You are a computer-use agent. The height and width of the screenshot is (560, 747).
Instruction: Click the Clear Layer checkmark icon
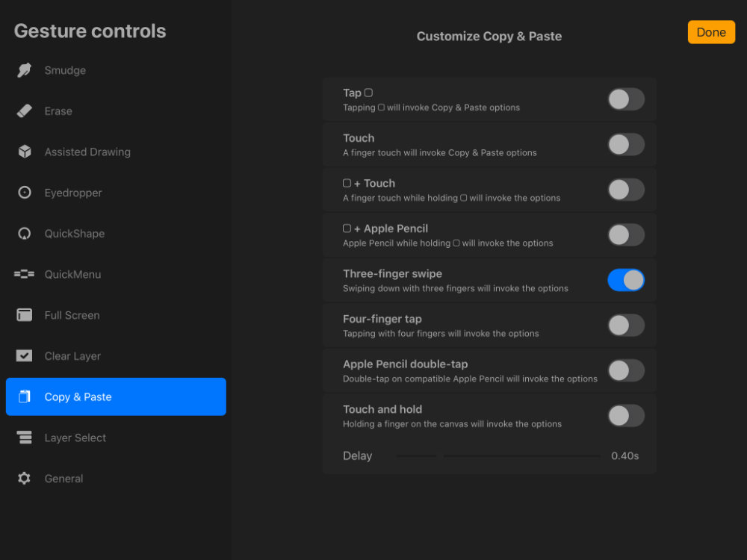(25, 355)
